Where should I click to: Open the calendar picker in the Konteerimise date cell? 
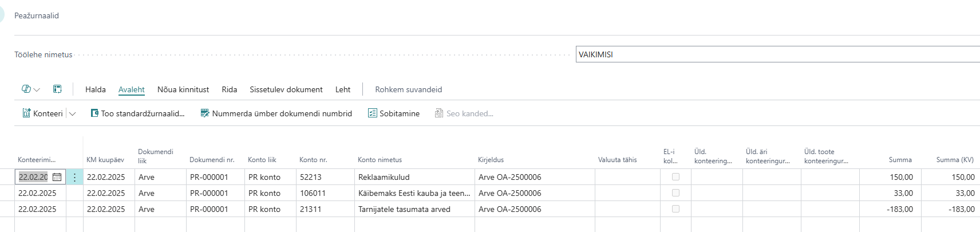tap(57, 177)
